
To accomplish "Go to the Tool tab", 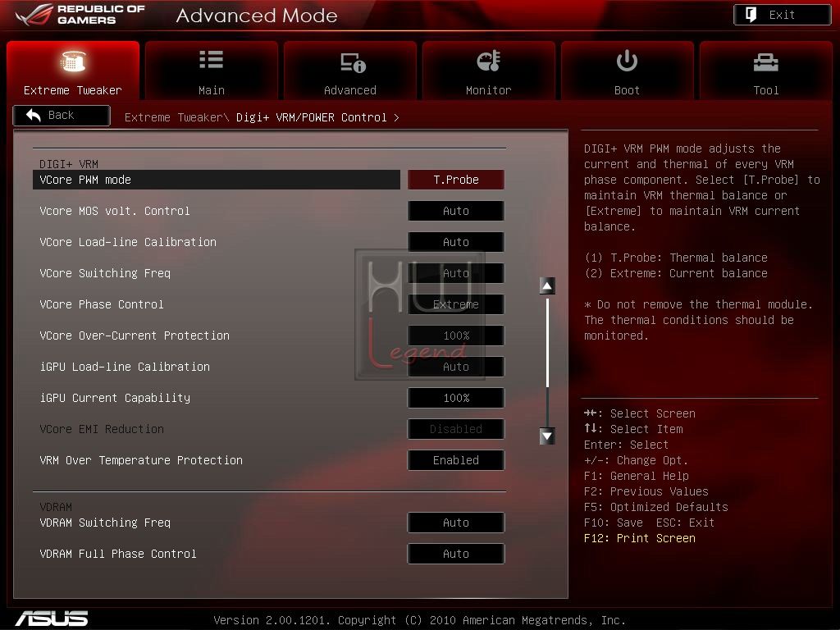I will [x=766, y=71].
